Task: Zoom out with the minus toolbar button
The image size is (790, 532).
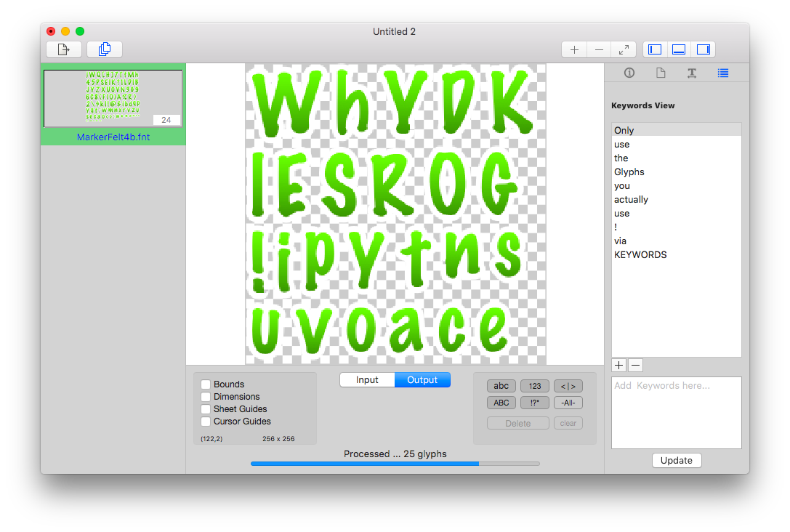Action: coord(599,49)
